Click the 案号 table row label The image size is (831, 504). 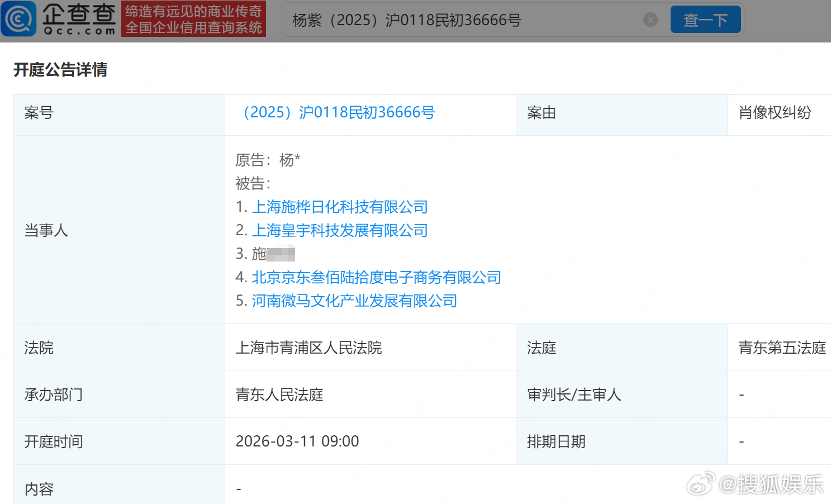38,112
